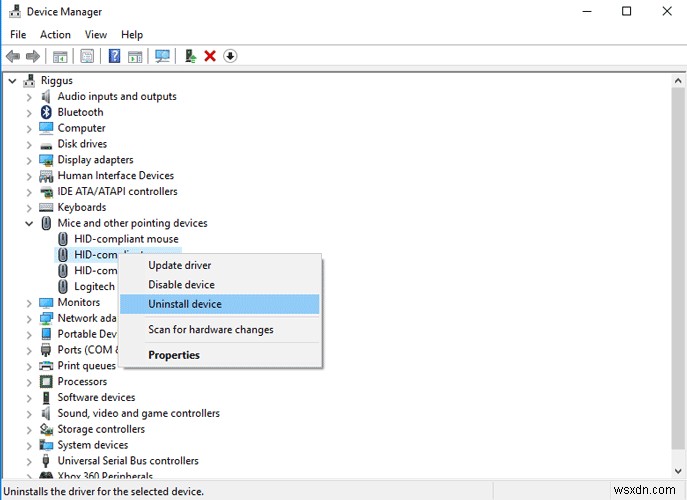Screen dimensions: 687x500
Task: Click the Storage controllers icon
Action: click(46, 429)
